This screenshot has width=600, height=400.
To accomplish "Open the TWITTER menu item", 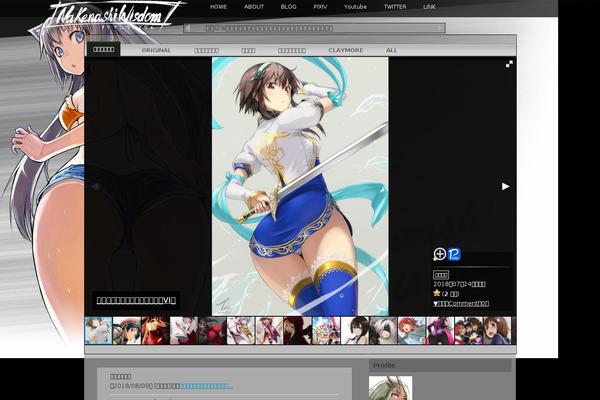I will point(395,7).
